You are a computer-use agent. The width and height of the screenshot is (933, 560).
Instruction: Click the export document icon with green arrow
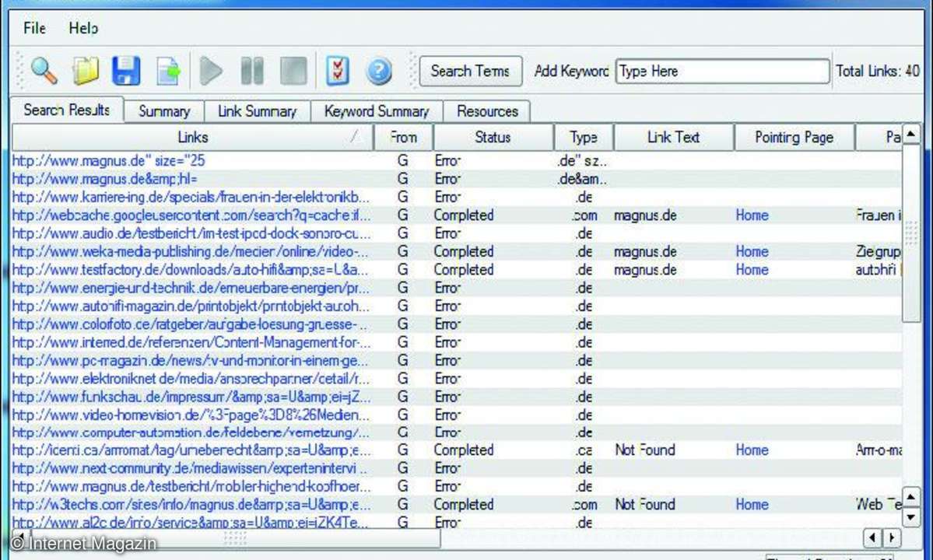point(168,72)
